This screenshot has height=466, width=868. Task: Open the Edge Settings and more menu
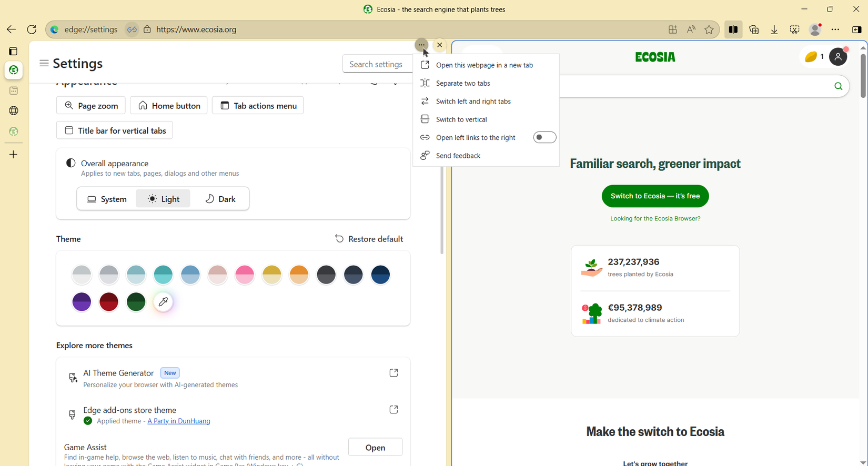(835, 29)
